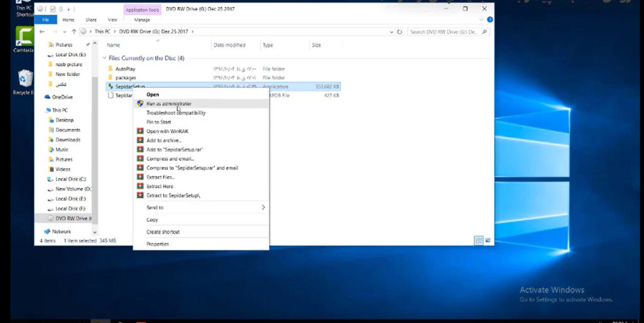The image size is (644, 323).
Task: Open the Manage tab under Application Tools
Action: 142,19
